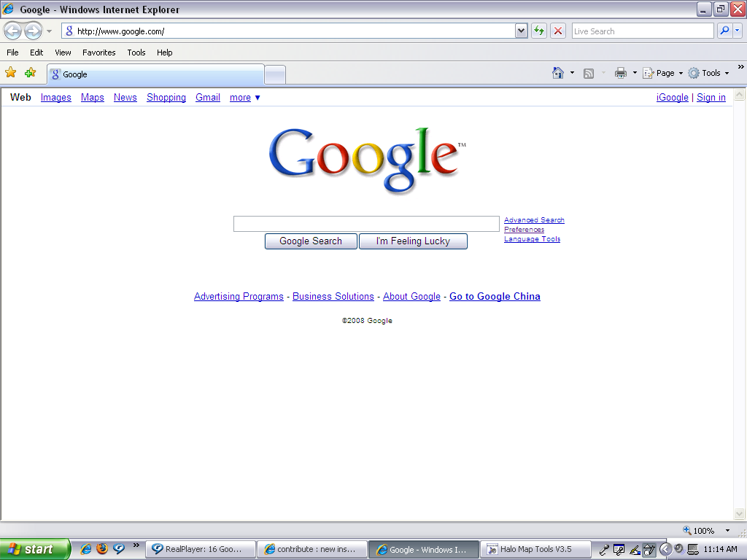Click the Print icon
747x560 pixels.
(x=620, y=73)
